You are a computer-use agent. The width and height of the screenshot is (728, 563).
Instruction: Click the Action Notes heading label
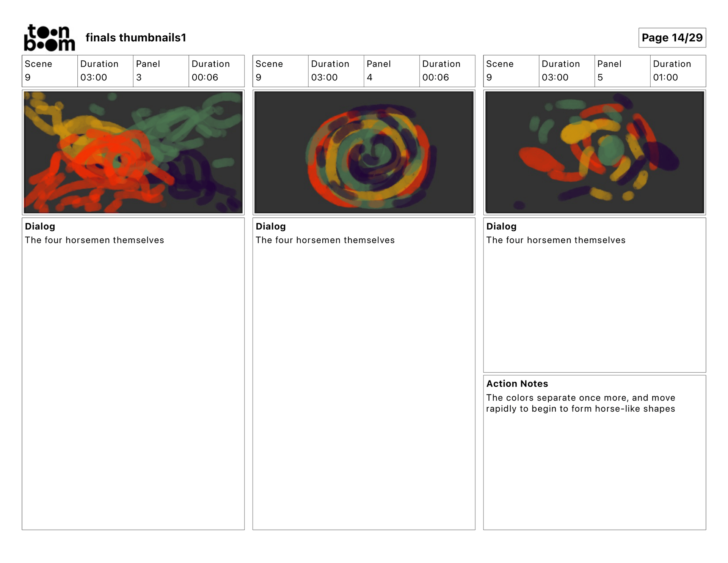(517, 384)
